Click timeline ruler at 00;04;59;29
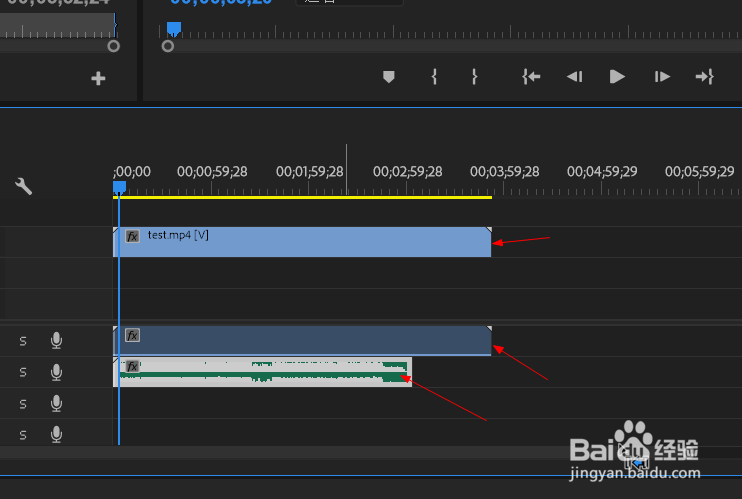The width and height of the screenshot is (742, 499). [x=602, y=171]
